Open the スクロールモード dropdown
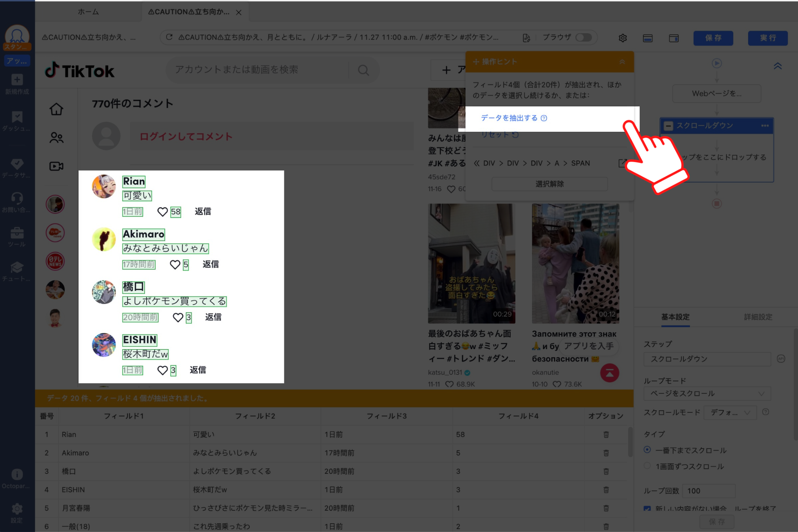 [730, 413]
